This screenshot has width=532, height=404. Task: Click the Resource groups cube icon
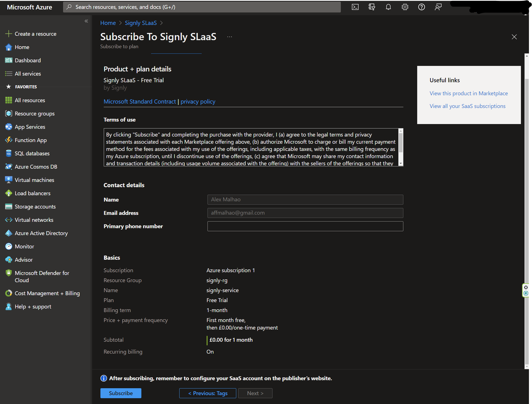9,114
